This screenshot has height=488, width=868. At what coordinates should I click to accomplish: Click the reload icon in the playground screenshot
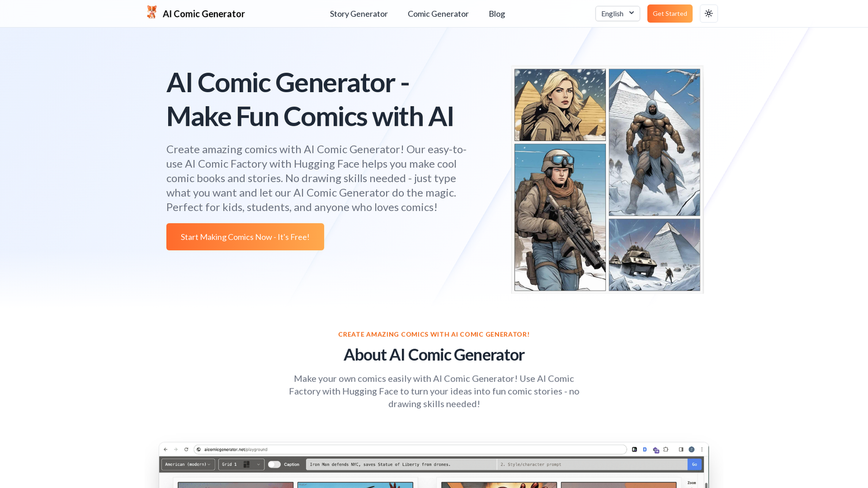(186, 450)
